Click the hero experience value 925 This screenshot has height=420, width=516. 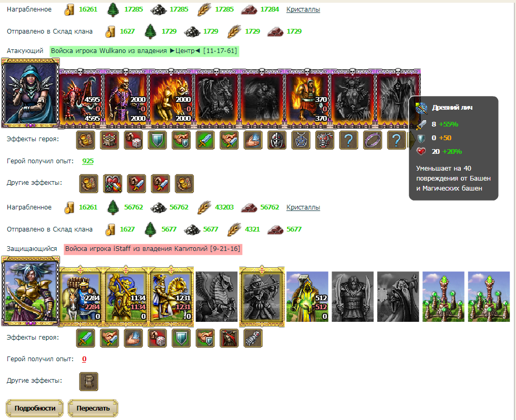tap(88, 161)
